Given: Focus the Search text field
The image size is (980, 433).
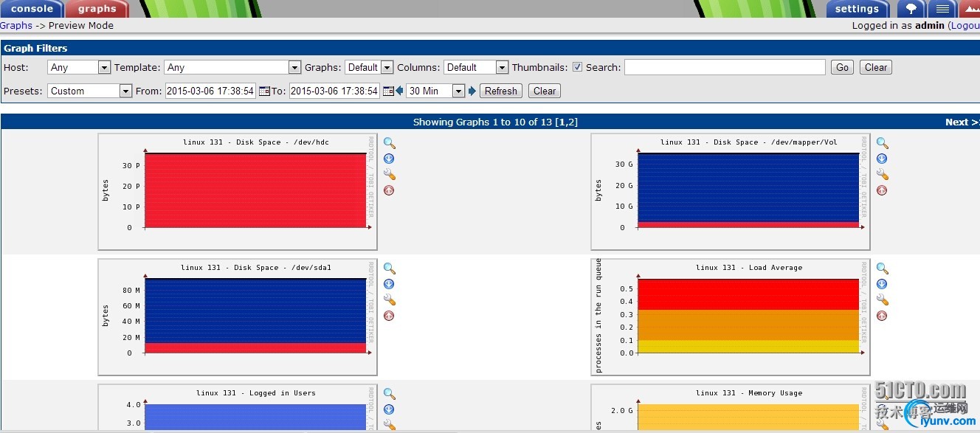Looking at the screenshot, I should click(x=725, y=67).
